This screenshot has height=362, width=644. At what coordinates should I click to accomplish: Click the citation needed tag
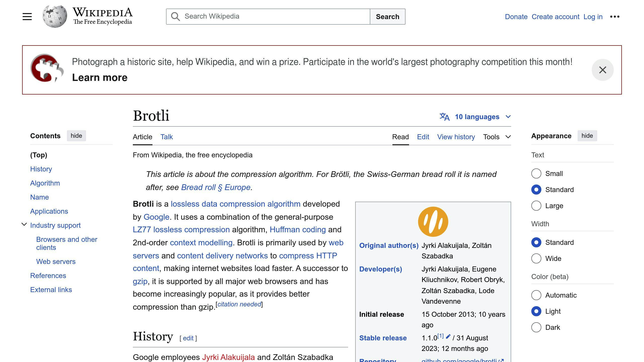239,304
